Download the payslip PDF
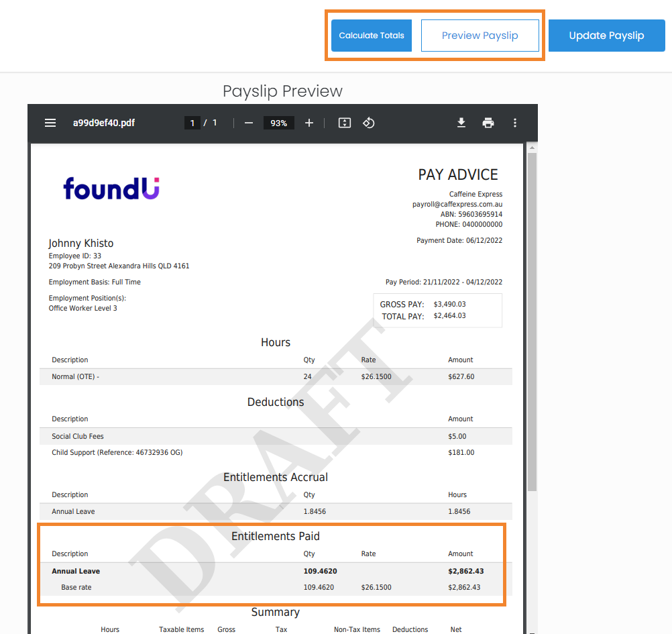Viewport: 672px width, 634px height. (461, 123)
